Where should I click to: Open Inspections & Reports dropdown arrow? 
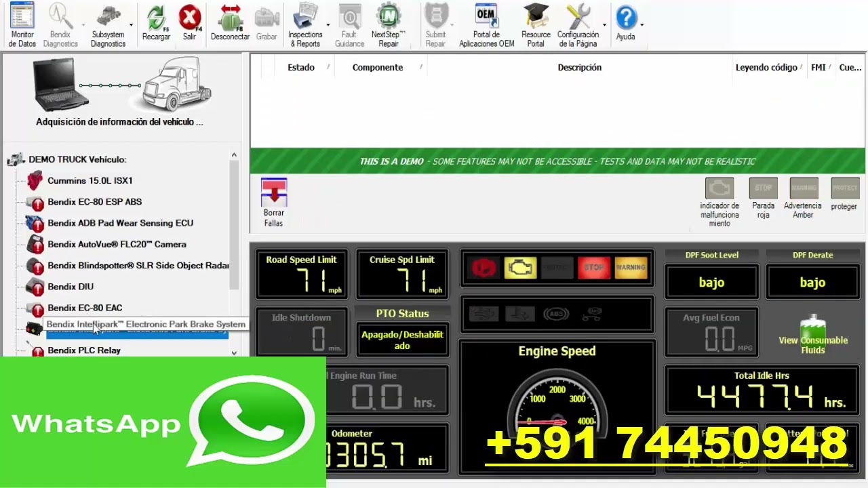click(x=328, y=25)
